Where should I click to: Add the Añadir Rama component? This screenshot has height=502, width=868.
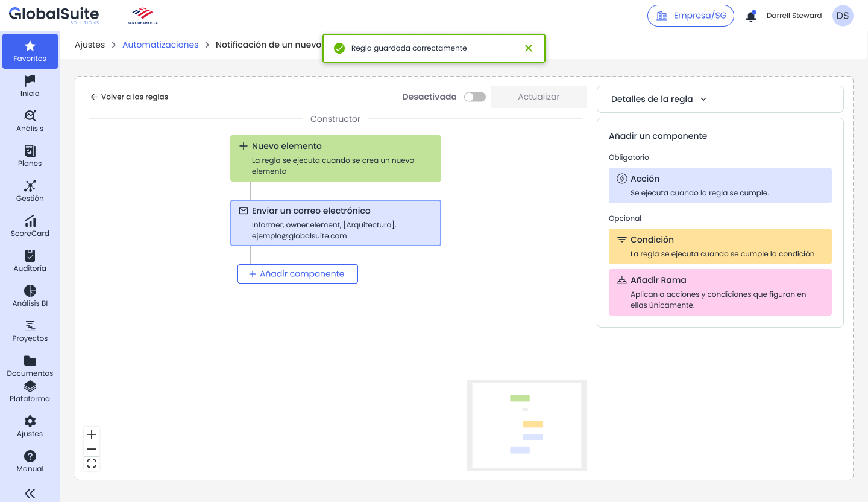pyautogui.click(x=720, y=292)
